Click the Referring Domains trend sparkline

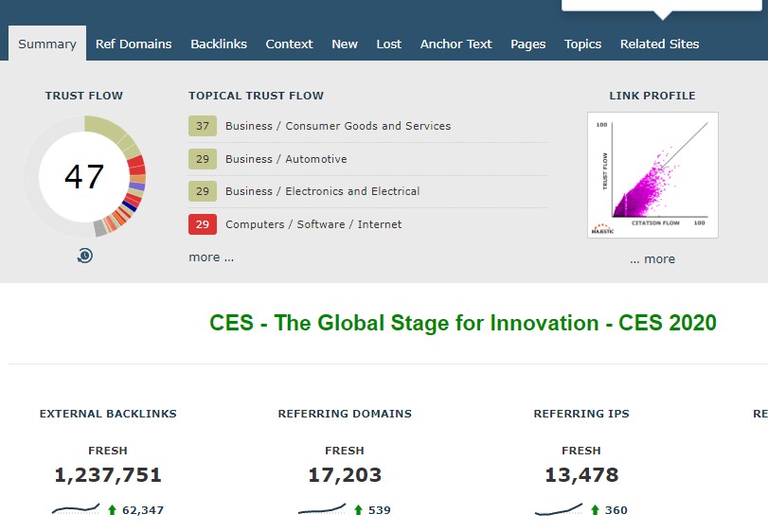coord(322,509)
